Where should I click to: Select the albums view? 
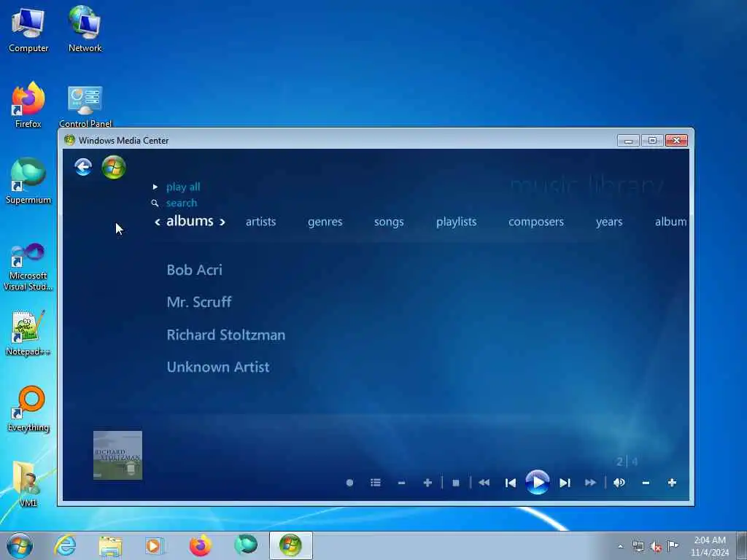190,221
